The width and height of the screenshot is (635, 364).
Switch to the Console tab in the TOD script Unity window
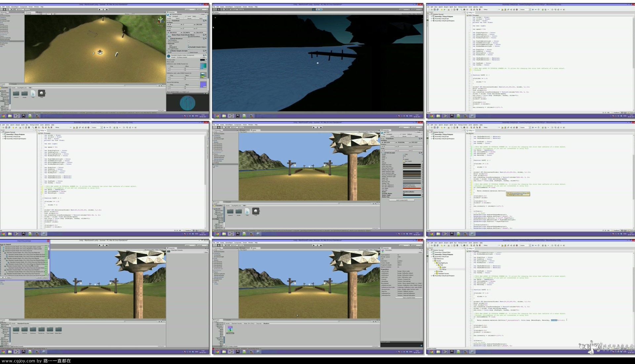pyautogui.click(x=228, y=202)
